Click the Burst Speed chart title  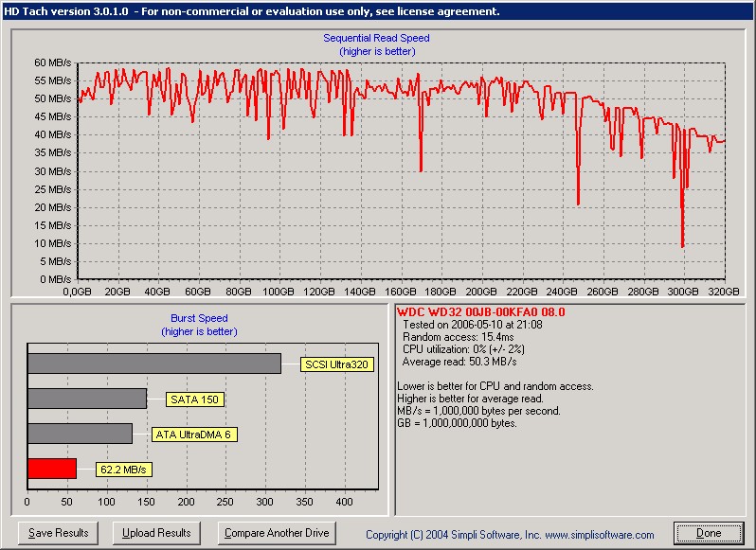pyautogui.click(x=199, y=318)
